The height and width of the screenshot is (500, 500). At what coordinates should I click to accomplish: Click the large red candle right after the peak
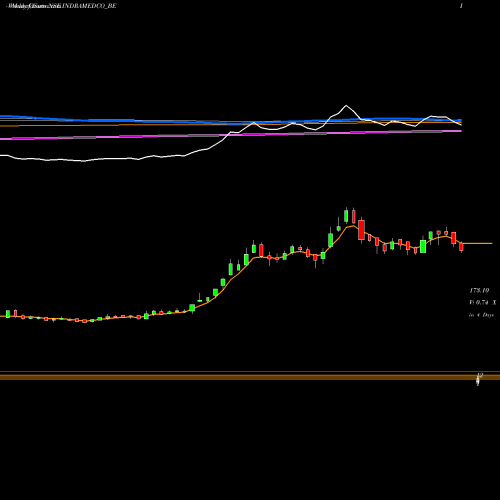[x=361, y=230]
